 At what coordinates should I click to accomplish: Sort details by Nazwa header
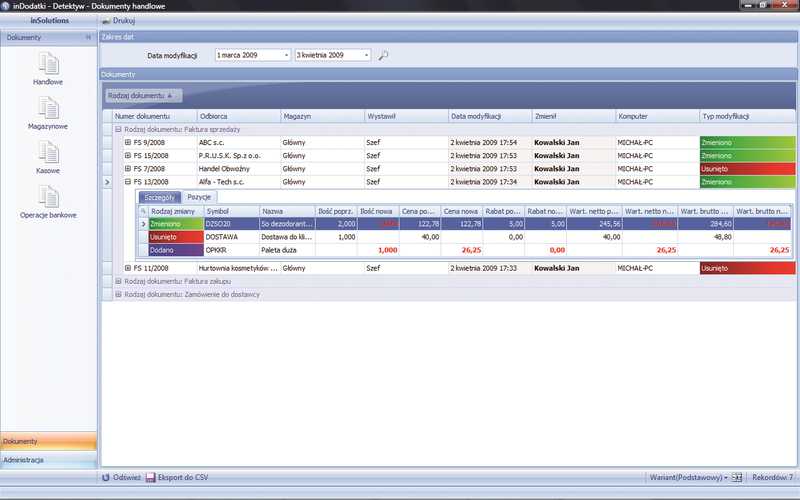[287, 211]
